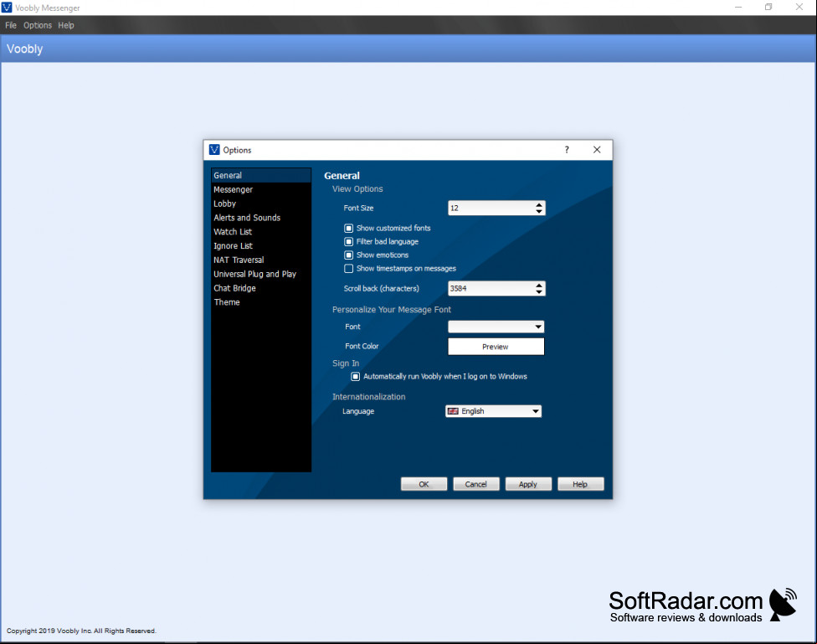Click the Voobly logo in the Options dialog title bar
This screenshot has height=644, width=817.
(x=214, y=150)
